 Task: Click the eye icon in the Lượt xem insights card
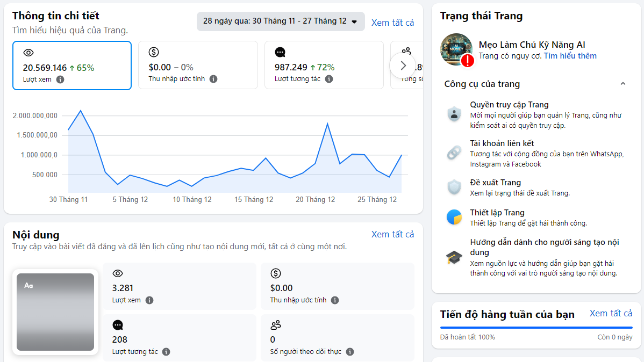point(28,53)
